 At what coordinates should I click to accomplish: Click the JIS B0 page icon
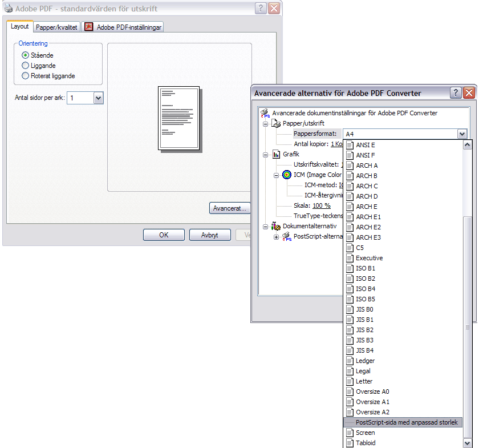pyautogui.click(x=350, y=309)
